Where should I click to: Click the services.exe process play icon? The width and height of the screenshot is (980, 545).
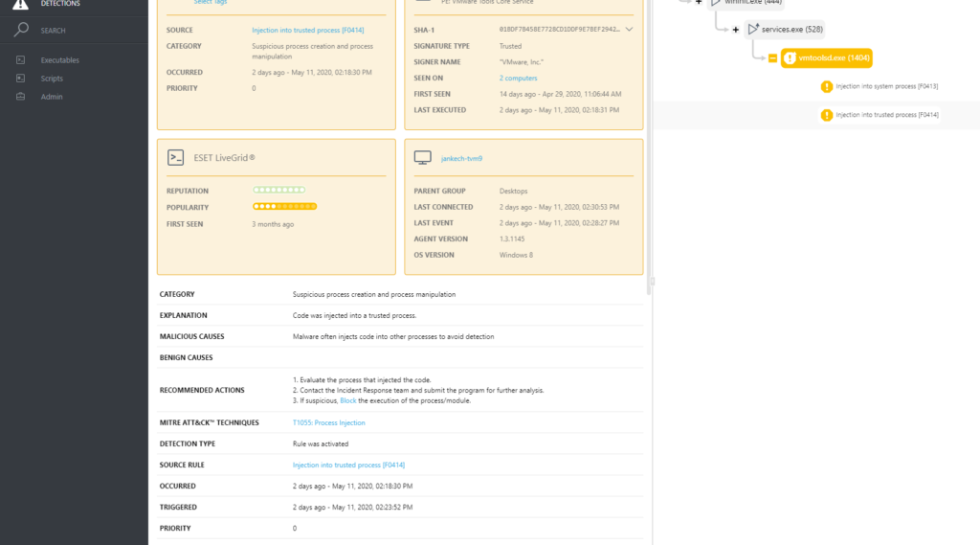pyautogui.click(x=753, y=30)
